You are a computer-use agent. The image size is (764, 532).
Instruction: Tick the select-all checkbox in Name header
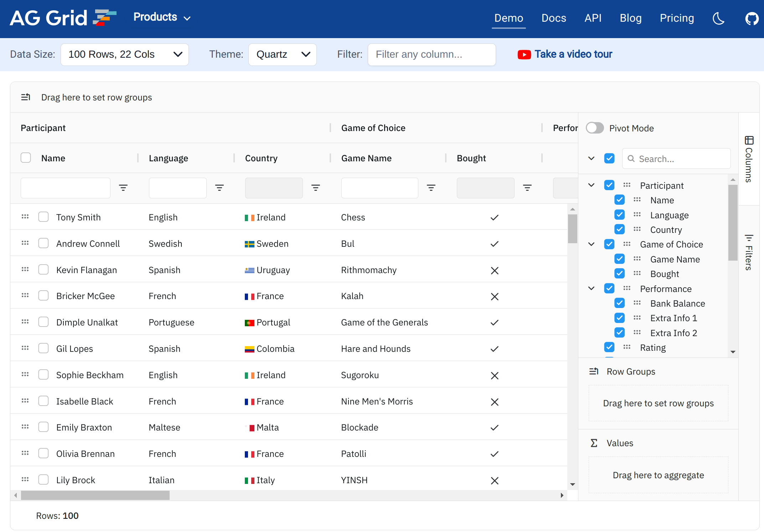pos(26,158)
